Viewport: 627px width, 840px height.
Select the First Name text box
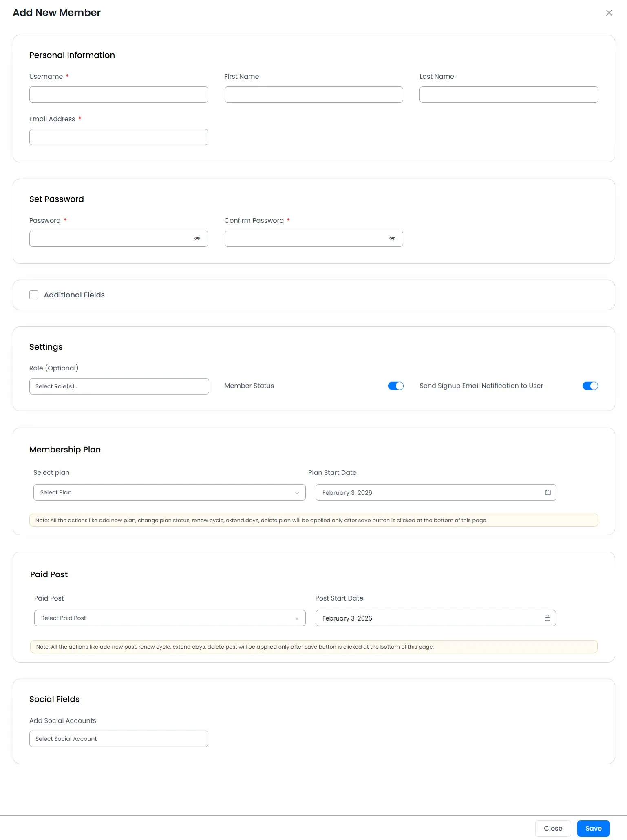click(x=313, y=95)
